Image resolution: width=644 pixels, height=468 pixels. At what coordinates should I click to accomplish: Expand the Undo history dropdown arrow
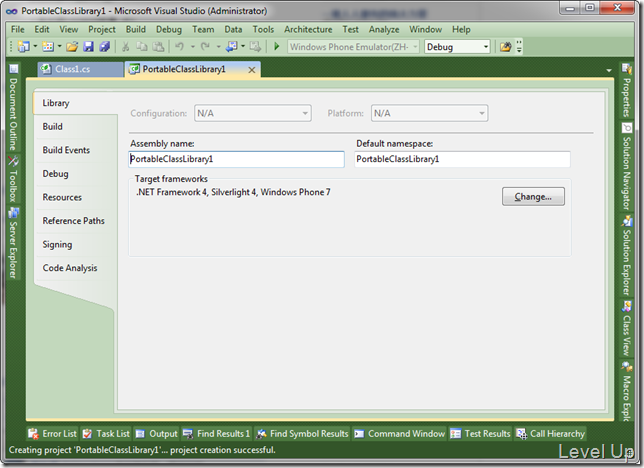(x=192, y=47)
